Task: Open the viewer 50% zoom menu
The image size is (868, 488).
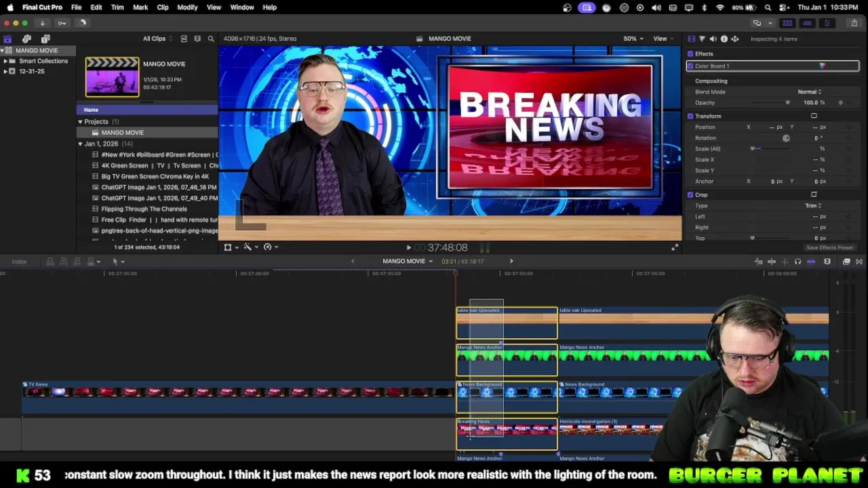Action: [633, 39]
